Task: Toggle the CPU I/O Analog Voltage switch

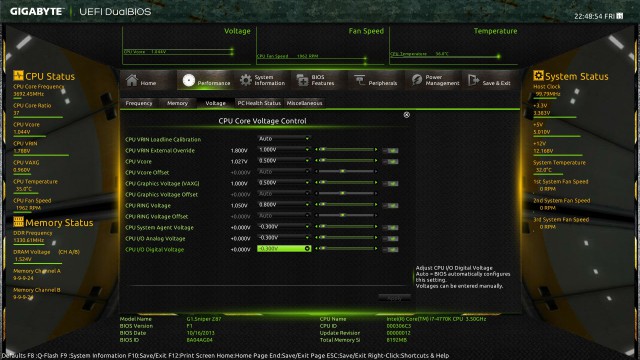Action: point(391,239)
